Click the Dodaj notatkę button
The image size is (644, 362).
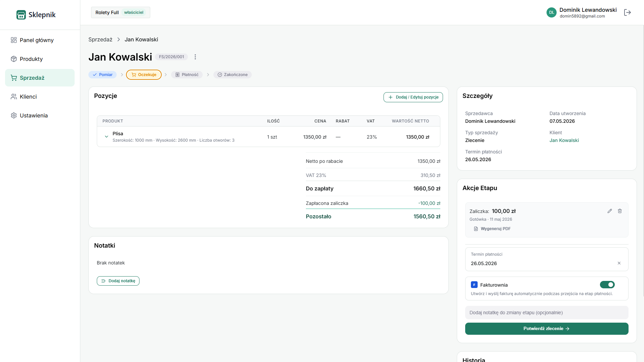click(118, 281)
